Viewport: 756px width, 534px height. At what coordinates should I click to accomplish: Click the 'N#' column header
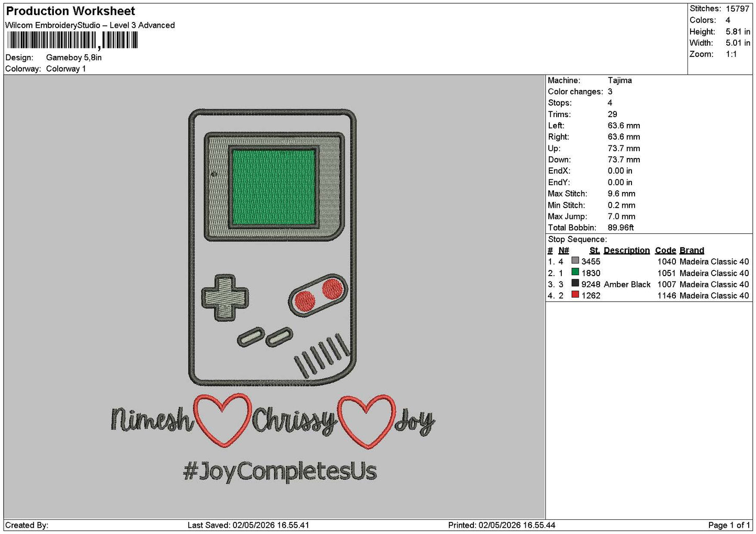point(563,251)
